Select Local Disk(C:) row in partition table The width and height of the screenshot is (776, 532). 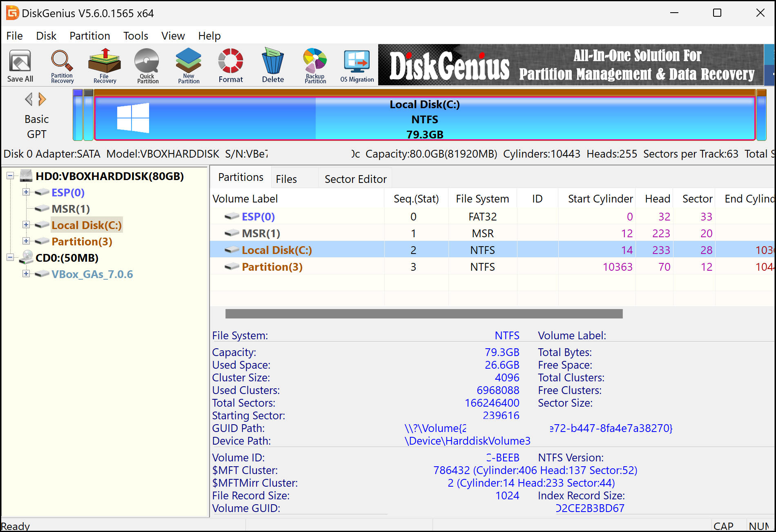pos(493,250)
